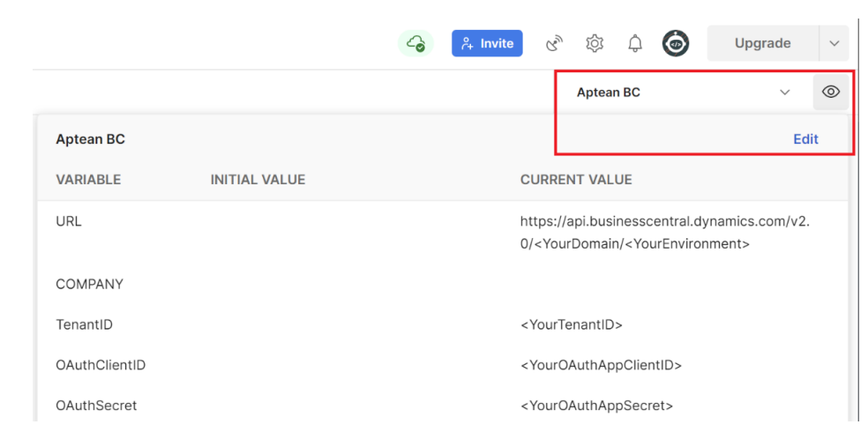Open the dropdown arrow beside Upgrade
This screenshot has height=432, width=868.
834,43
